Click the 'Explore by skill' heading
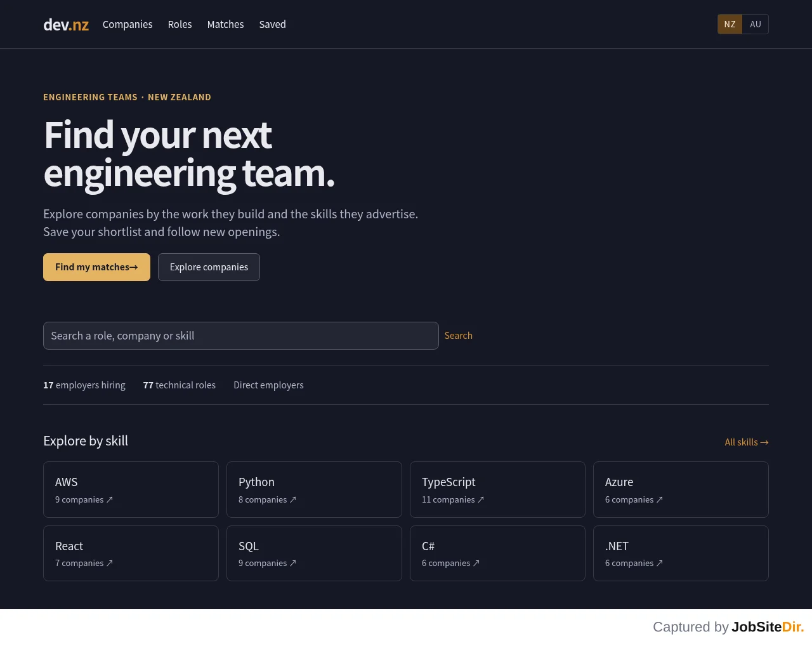Image resolution: width=812 pixels, height=646 pixels. point(86,441)
